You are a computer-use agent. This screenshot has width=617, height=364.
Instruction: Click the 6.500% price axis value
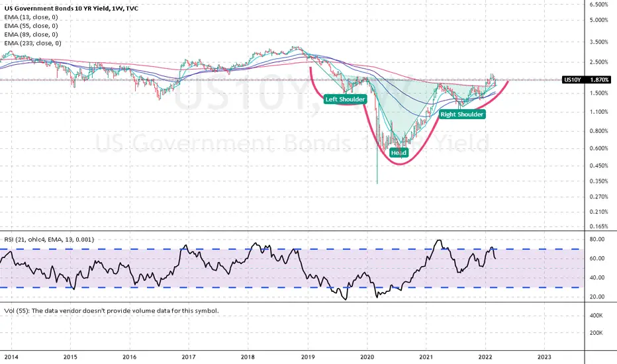(599, 5)
